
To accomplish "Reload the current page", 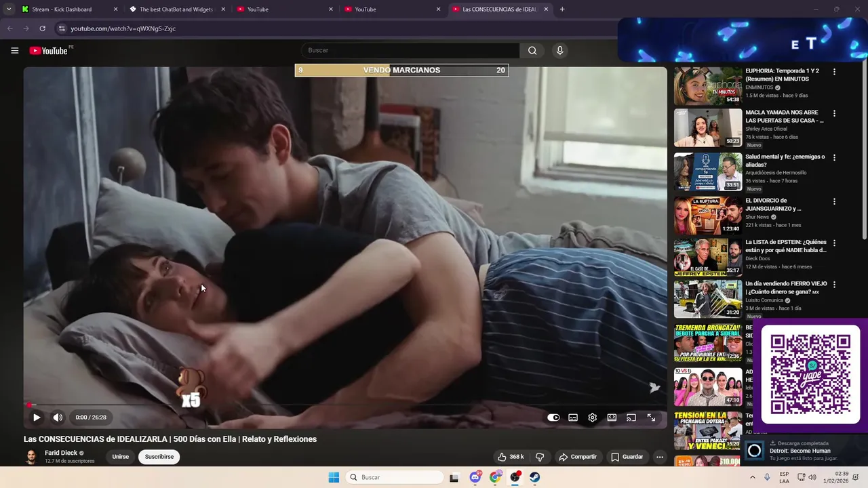I will 42,28.
